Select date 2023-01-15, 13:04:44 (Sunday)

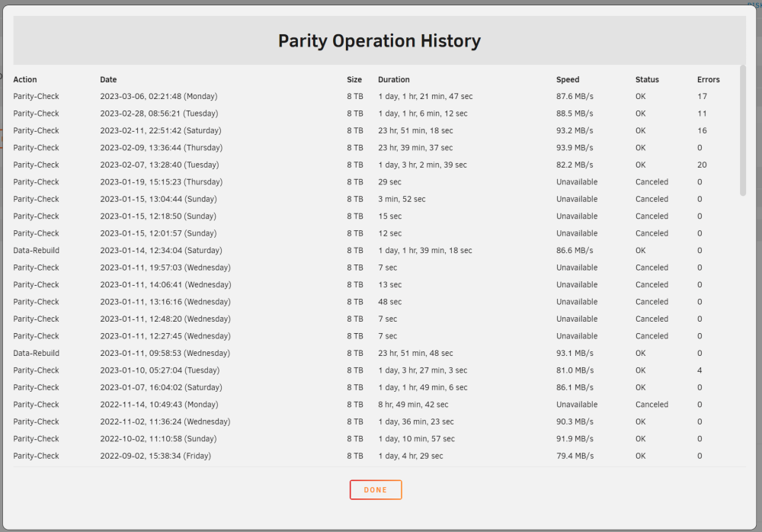(x=158, y=199)
